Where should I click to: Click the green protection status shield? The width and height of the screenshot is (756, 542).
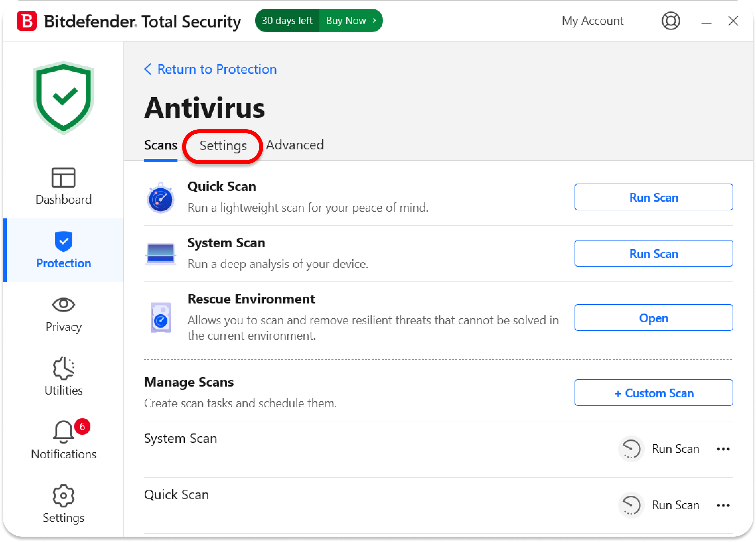coord(64,97)
